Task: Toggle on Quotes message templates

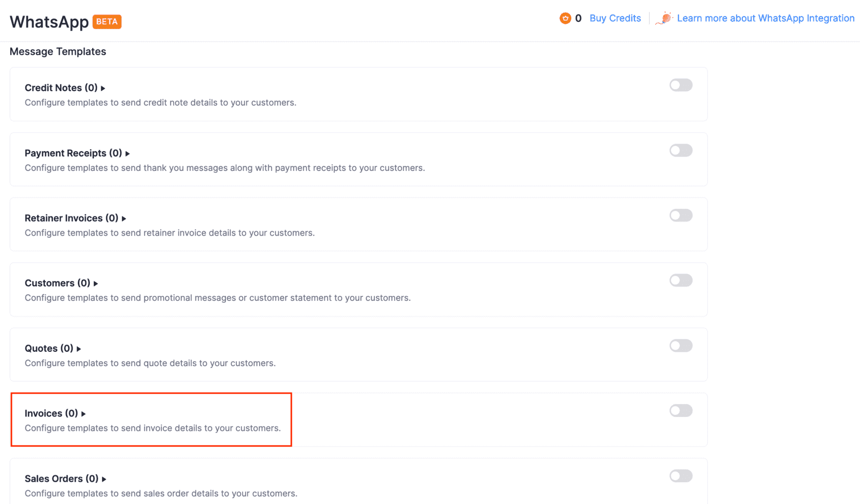Action: click(x=681, y=346)
